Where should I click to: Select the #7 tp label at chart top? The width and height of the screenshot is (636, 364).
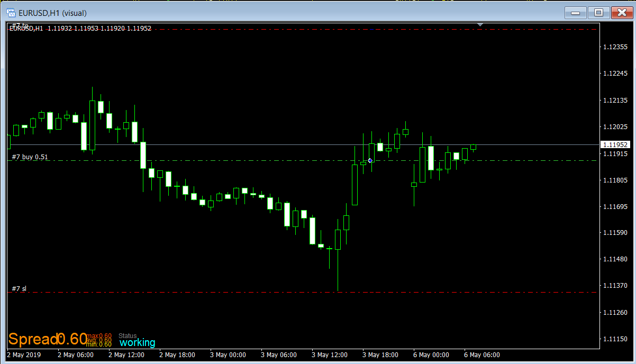tap(20, 25)
